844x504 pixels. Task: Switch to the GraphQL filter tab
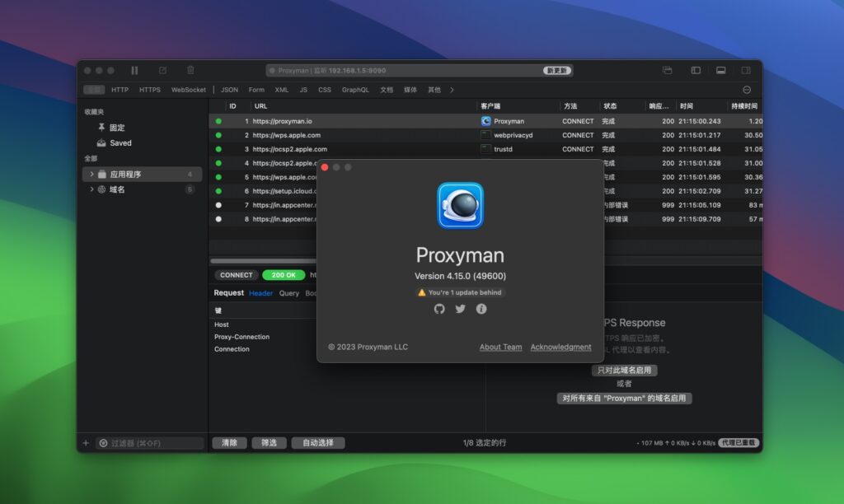pos(355,90)
